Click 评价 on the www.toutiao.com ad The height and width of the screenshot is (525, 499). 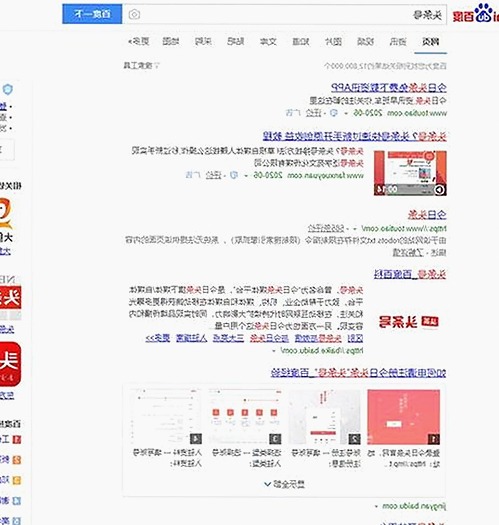coord(314,113)
